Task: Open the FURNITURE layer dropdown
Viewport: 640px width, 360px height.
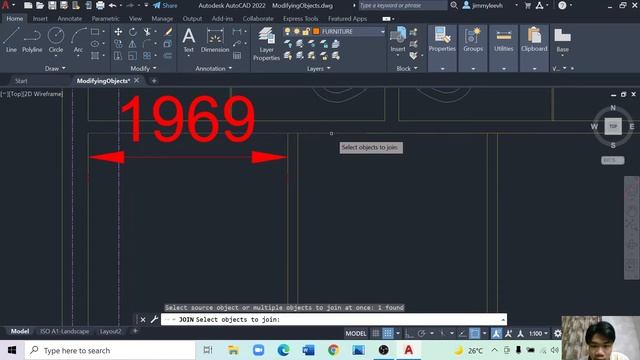Action: (x=382, y=31)
